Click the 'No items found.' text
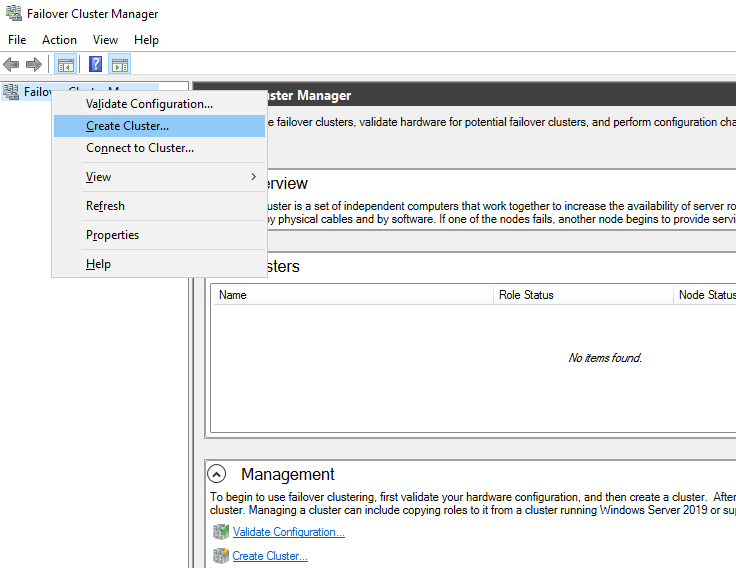The image size is (736, 568). point(605,358)
